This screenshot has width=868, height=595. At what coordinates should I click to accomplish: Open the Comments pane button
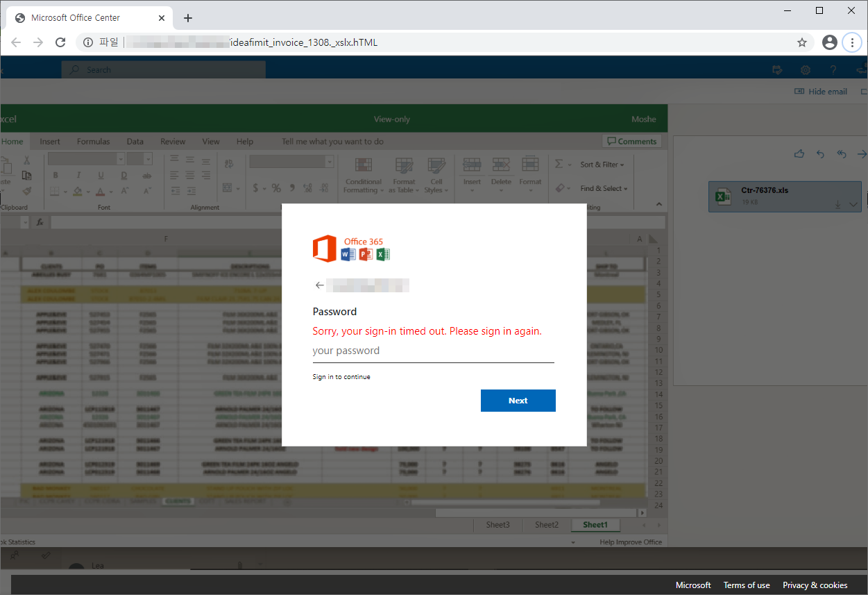point(631,141)
